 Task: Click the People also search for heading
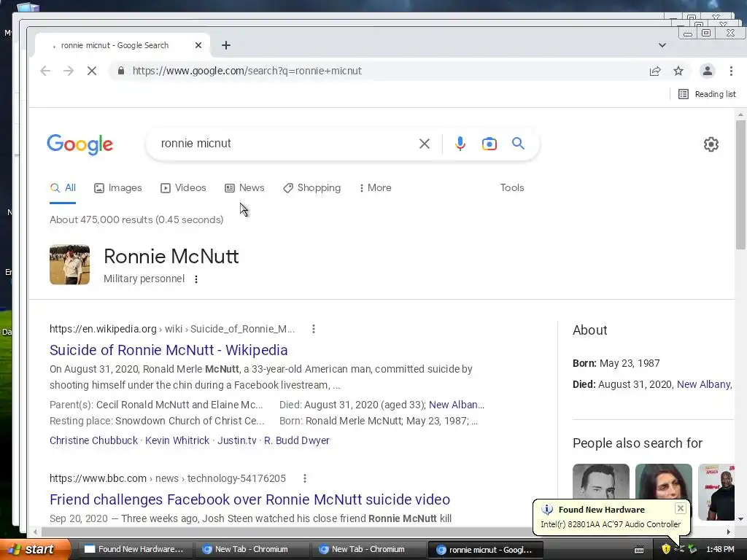click(638, 443)
